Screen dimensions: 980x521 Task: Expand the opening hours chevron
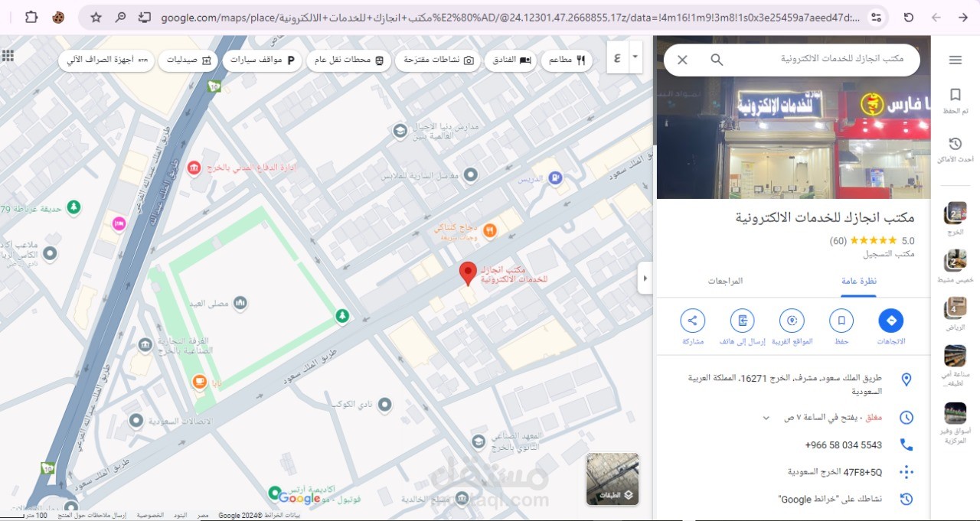tap(766, 418)
